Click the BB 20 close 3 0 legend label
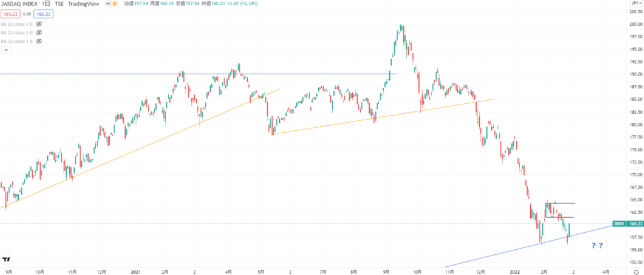644x275 pixels. click(x=17, y=24)
